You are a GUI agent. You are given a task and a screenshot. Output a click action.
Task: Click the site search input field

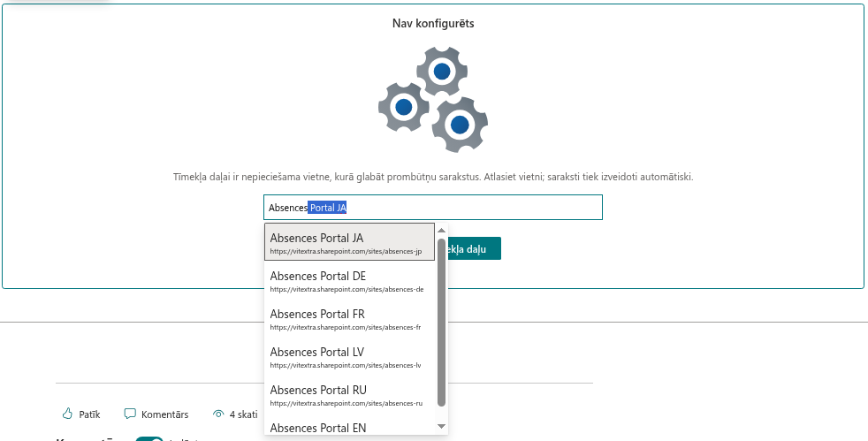point(433,208)
